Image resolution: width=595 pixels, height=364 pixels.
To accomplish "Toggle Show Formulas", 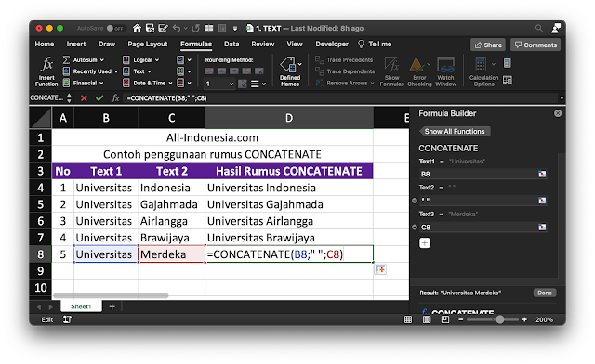I will 391,71.
